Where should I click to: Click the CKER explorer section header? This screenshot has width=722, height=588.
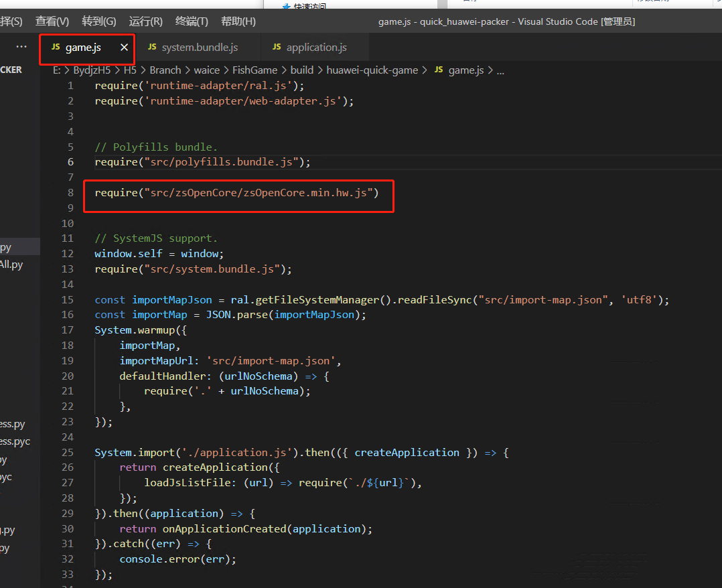(x=11, y=70)
